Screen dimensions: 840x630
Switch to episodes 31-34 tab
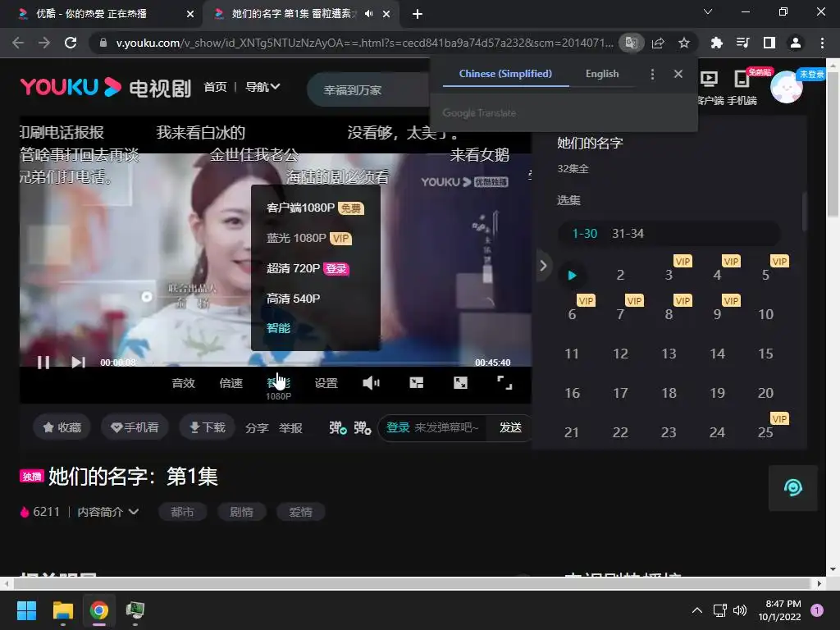[628, 234]
